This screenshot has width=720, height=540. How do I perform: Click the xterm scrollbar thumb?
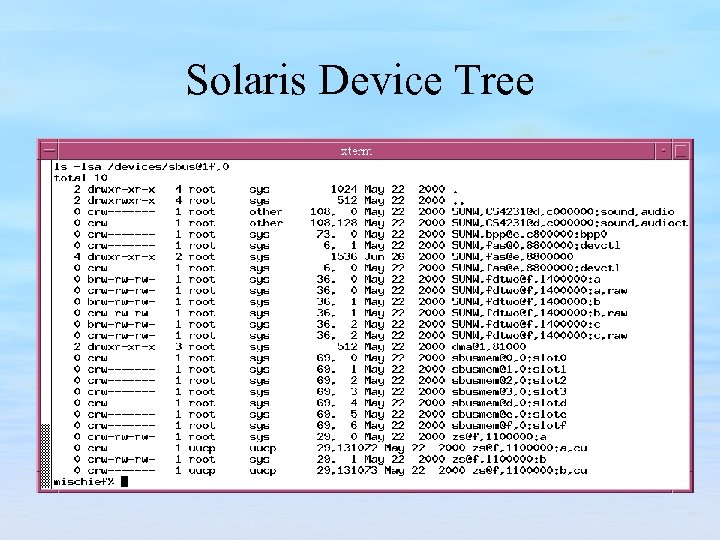click(x=45, y=456)
